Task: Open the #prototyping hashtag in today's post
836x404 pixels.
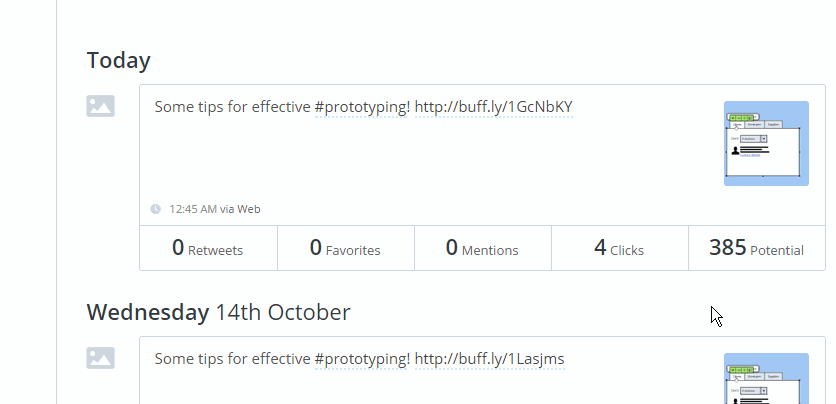Action: pos(363,107)
